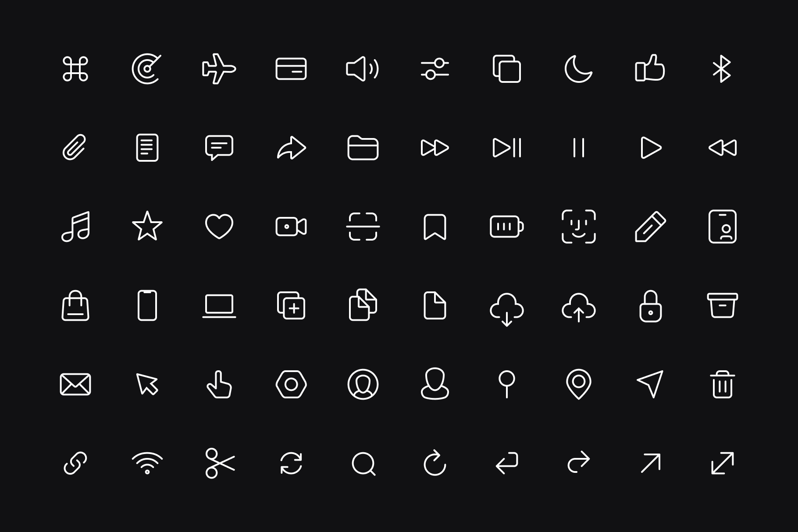
Task: Click the envelope mail icon
Action: pos(75,384)
